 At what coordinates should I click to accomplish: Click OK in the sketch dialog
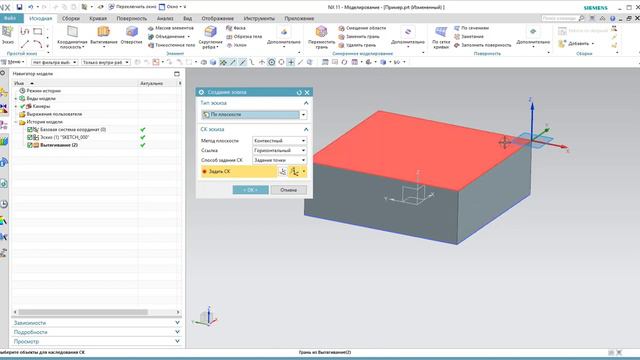pyautogui.click(x=251, y=190)
